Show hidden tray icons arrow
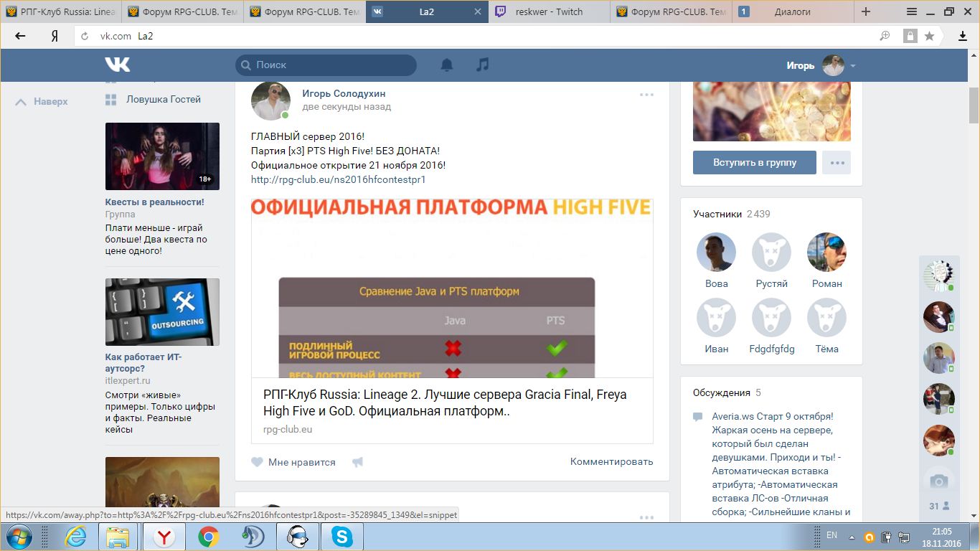This screenshot has width=980, height=551. (851, 537)
